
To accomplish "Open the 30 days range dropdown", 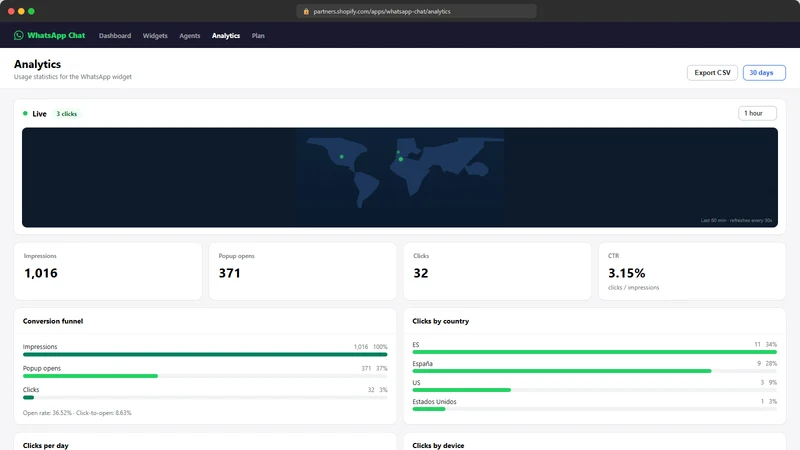I will pyautogui.click(x=764, y=72).
